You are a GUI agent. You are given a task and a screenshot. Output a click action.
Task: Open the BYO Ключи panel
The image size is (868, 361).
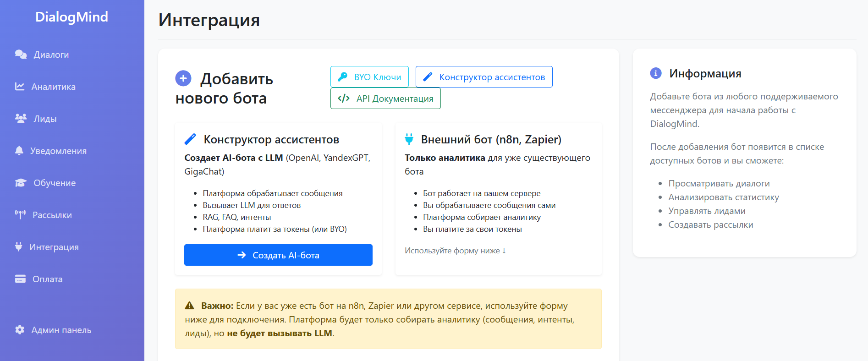369,77
